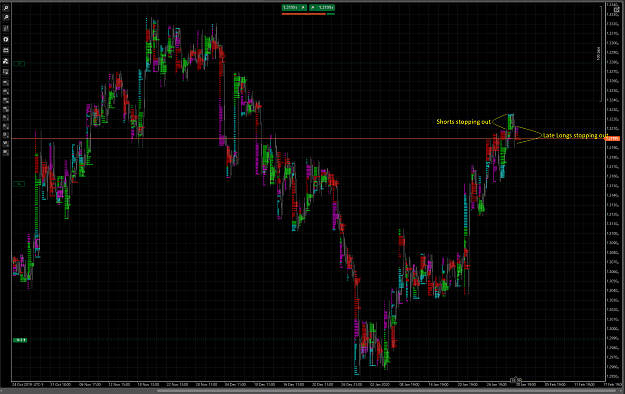Click the '16 Dec 11:00' time axis label
This screenshot has width=625, height=394.
pos(293,385)
